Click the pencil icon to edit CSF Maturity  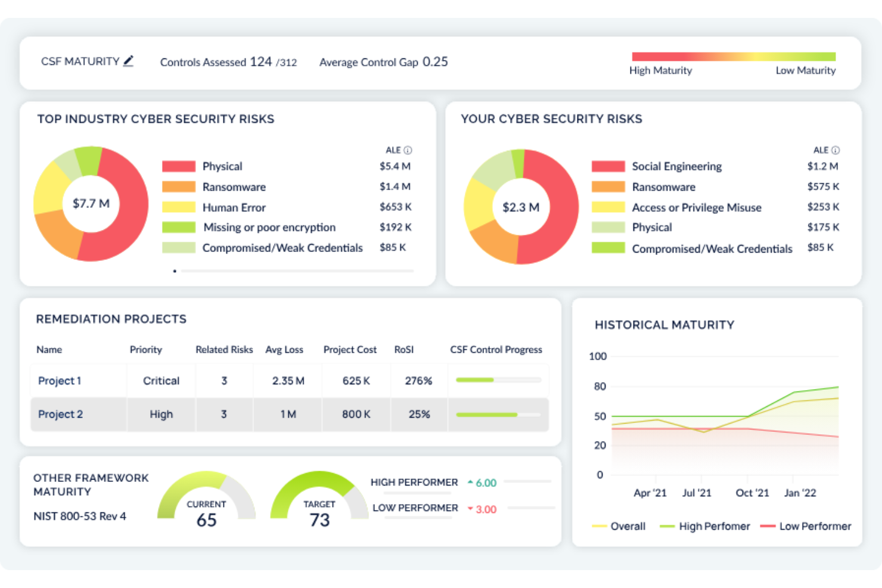click(129, 60)
